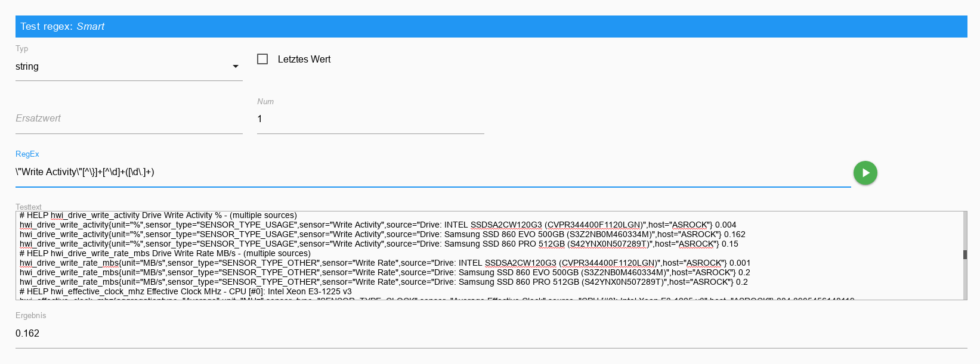Click the '# HELP hwi_effective_clock_mhz' line
Image resolution: width=980 pixels, height=364 pixels.
[x=186, y=291]
